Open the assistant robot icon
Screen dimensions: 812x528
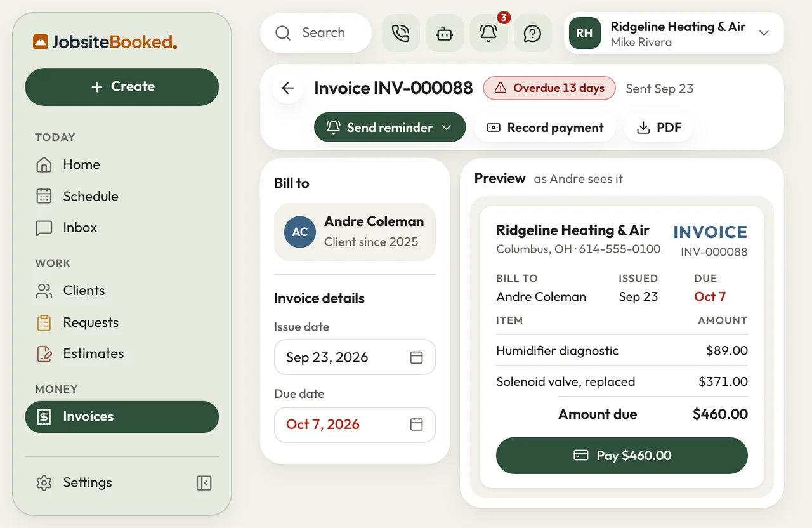(445, 33)
